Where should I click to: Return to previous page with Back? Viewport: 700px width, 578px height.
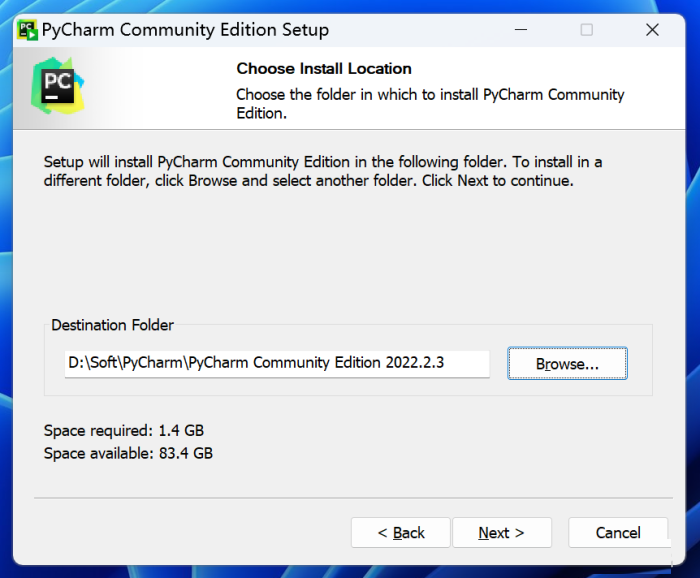click(400, 532)
